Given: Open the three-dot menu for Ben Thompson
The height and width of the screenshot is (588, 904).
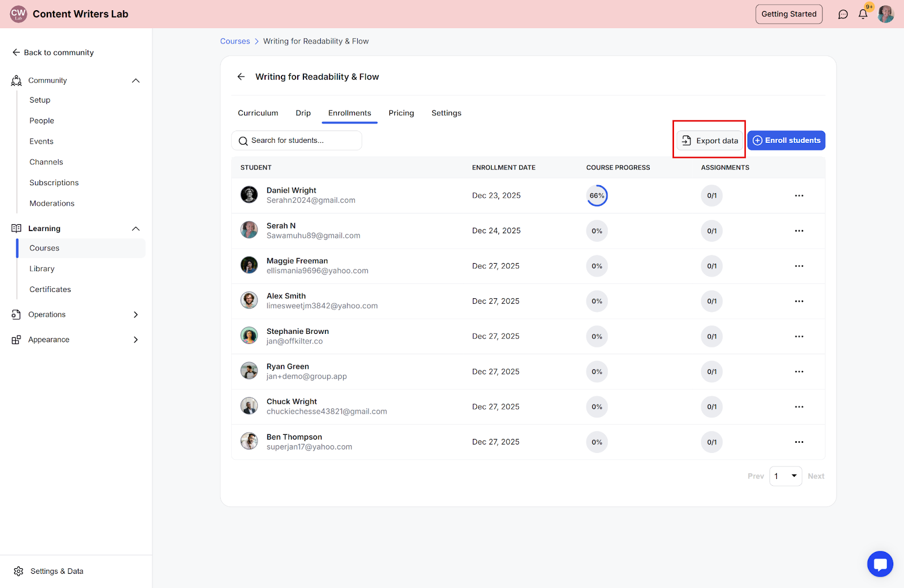Looking at the screenshot, I should [799, 442].
